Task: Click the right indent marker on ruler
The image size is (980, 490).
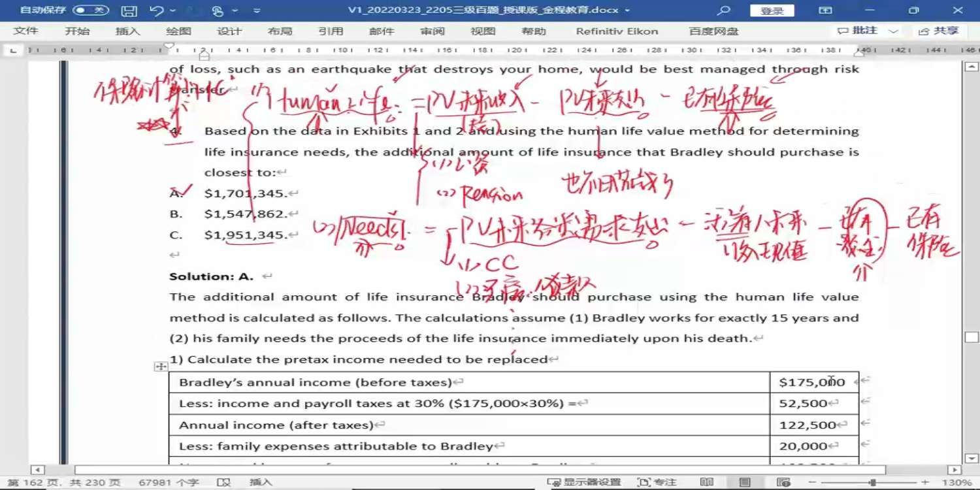Action: pos(859,53)
